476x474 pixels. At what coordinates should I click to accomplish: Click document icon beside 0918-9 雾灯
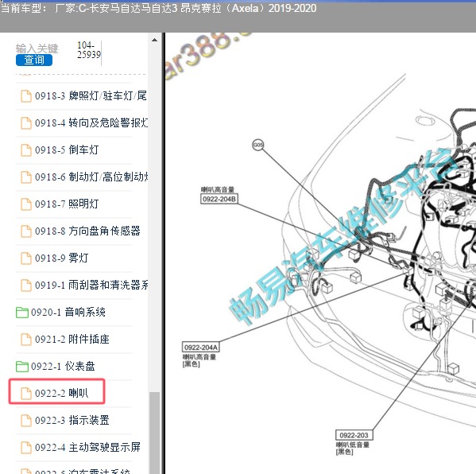[x=25, y=258]
